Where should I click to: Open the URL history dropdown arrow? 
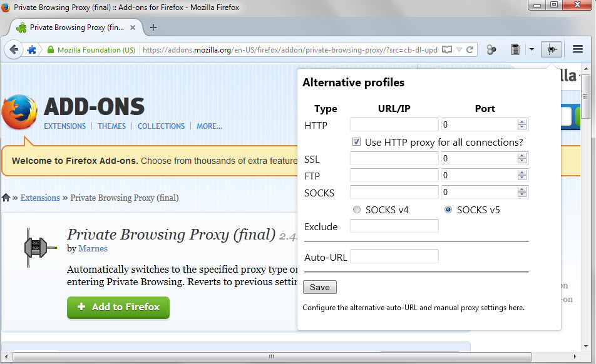tap(459, 50)
